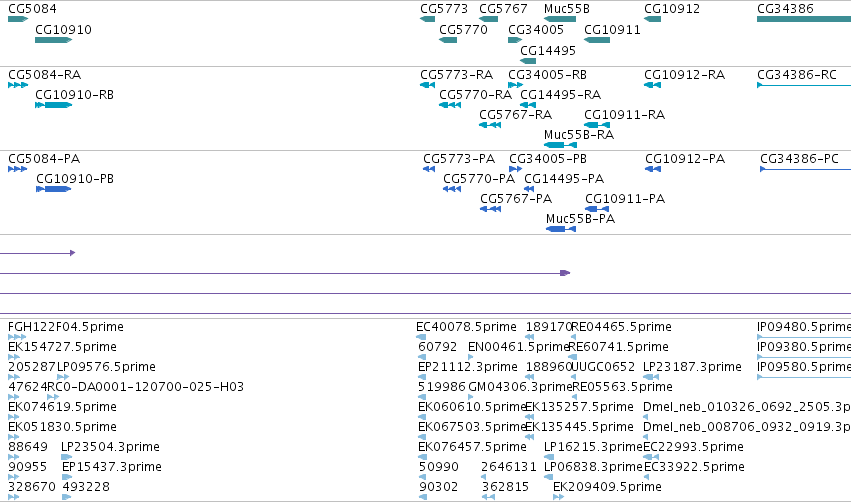Click protein CG10911-PA
The height and width of the screenshot is (502, 851).
pyautogui.click(x=625, y=199)
